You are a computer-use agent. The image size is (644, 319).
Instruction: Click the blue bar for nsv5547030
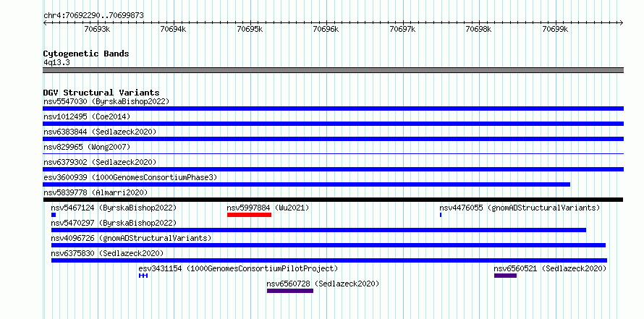333,109
